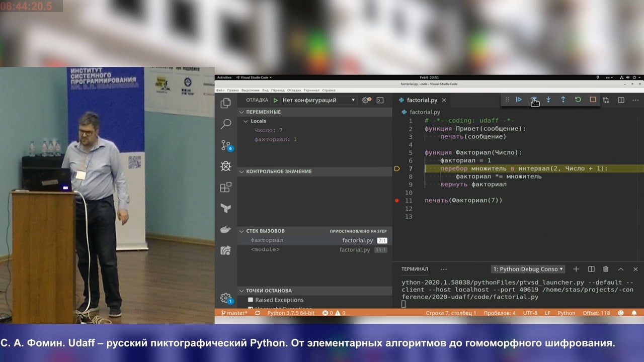Grab the debug toolbar drag handle

click(507, 100)
